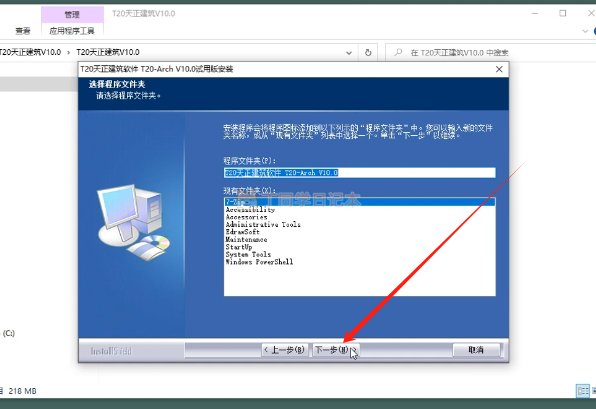The width and height of the screenshot is (596, 409).
Task: Select Administrative Tools folder entry
Action: click(x=263, y=225)
